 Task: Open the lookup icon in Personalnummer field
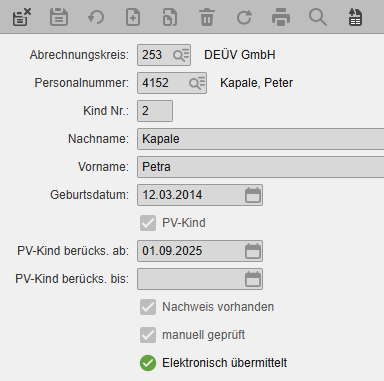click(197, 83)
